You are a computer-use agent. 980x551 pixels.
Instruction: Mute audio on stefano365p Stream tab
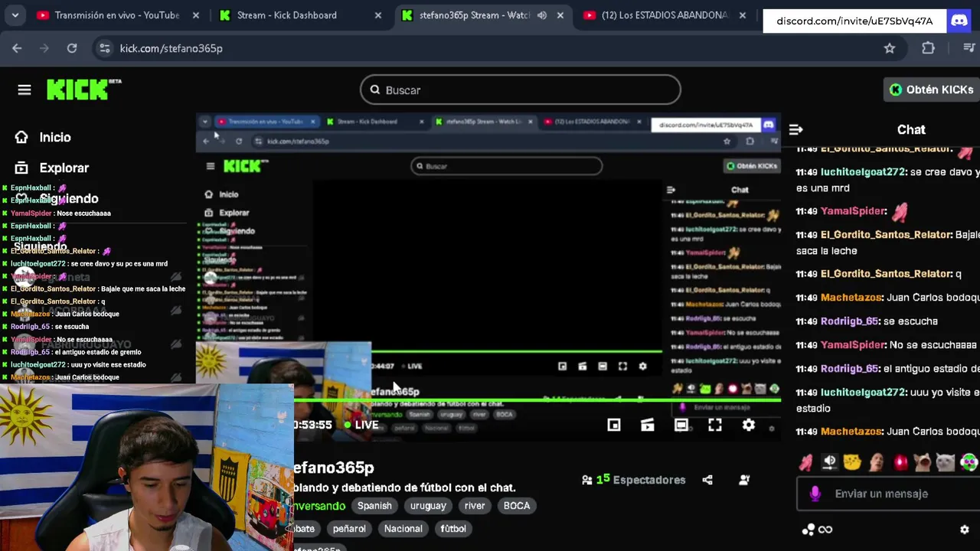click(542, 15)
